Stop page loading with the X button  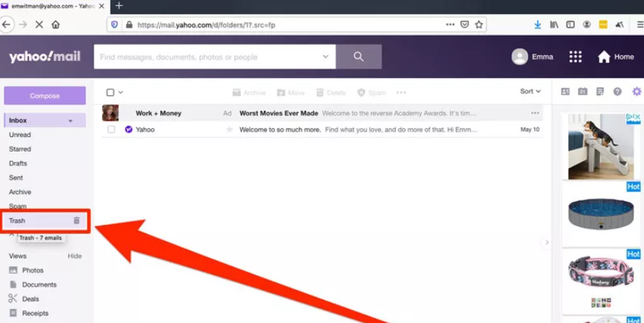[x=39, y=25]
